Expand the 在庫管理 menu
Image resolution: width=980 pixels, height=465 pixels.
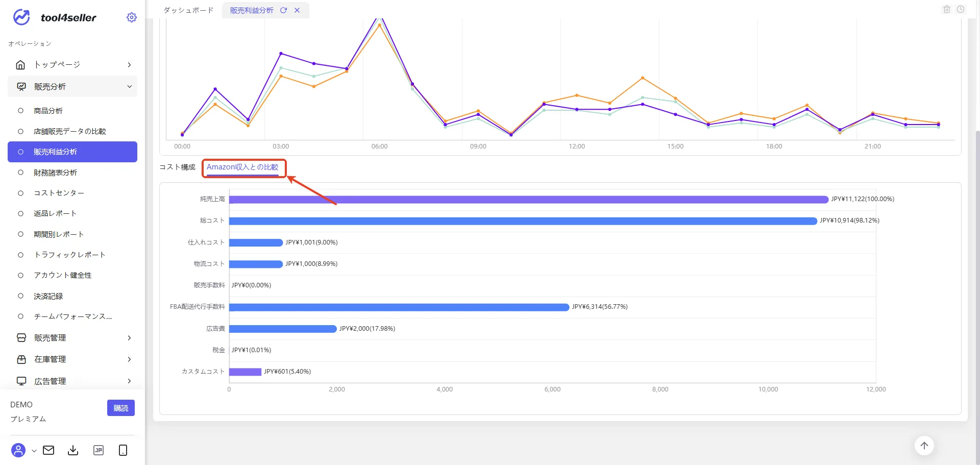click(72, 359)
